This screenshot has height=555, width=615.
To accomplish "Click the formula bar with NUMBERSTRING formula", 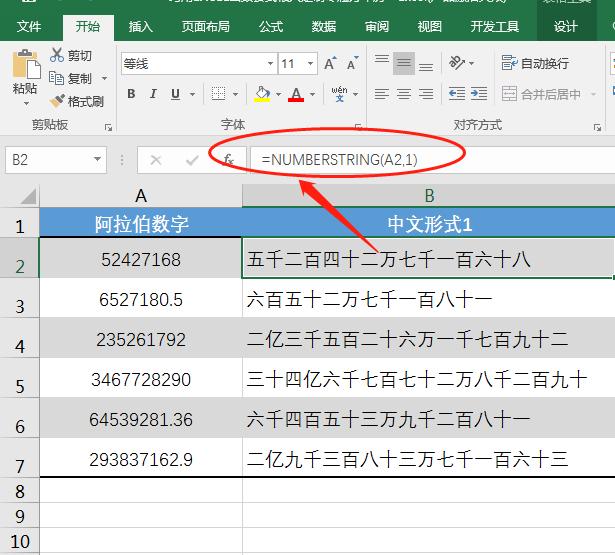I will click(432, 160).
